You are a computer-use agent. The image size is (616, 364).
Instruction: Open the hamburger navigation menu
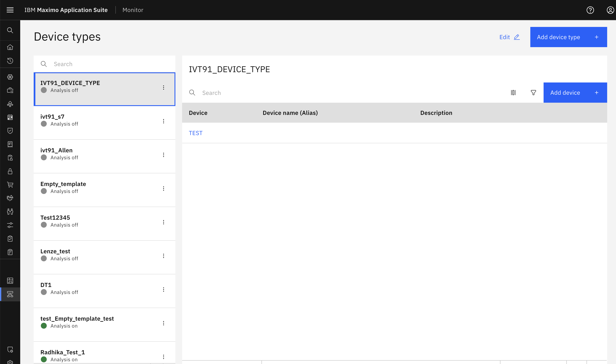[10, 10]
